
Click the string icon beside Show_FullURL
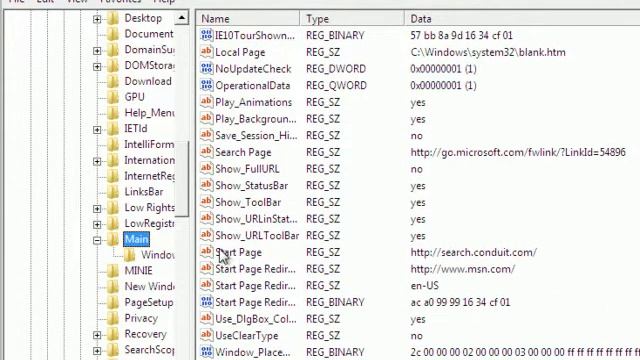pyautogui.click(x=207, y=169)
